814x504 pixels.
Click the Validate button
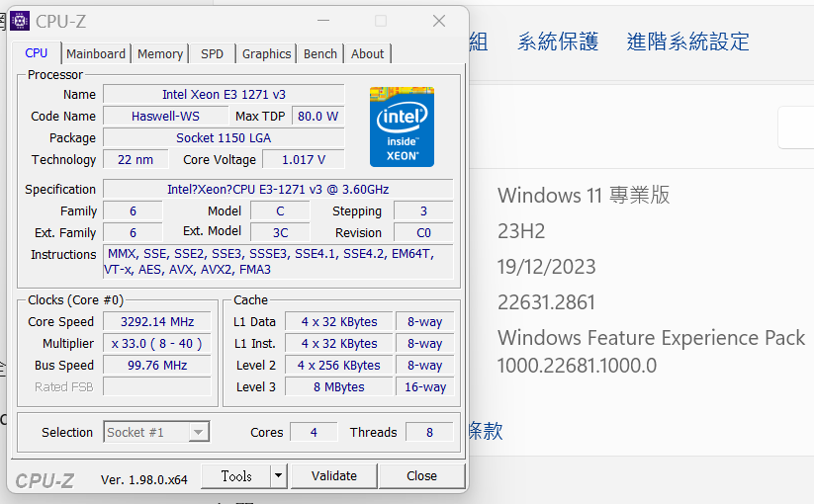(x=333, y=476)
